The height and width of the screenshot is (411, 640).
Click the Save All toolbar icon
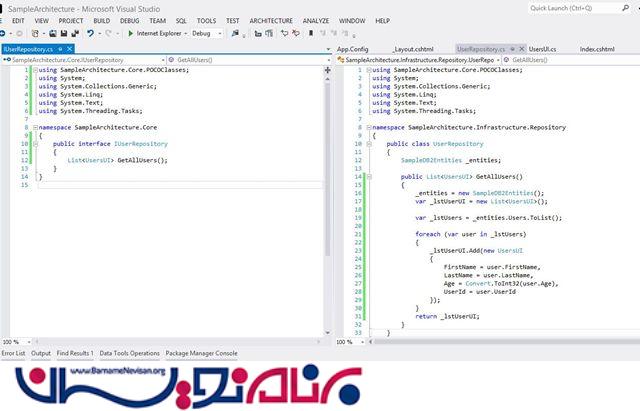74,33
